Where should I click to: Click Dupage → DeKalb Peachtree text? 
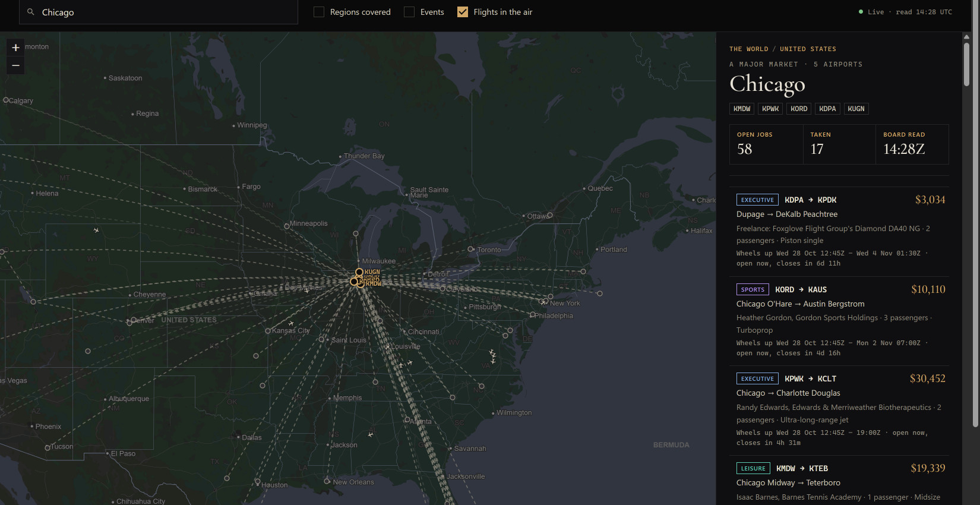point(787,214)
